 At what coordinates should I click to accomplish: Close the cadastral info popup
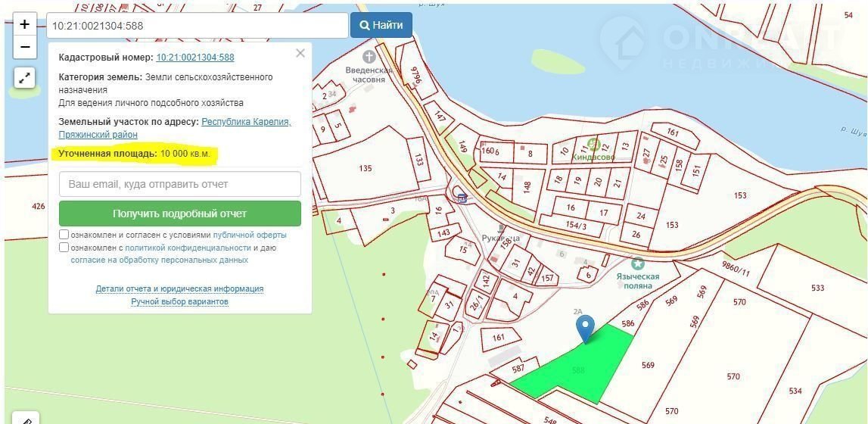pyautogui.click(x=300, y=53)
